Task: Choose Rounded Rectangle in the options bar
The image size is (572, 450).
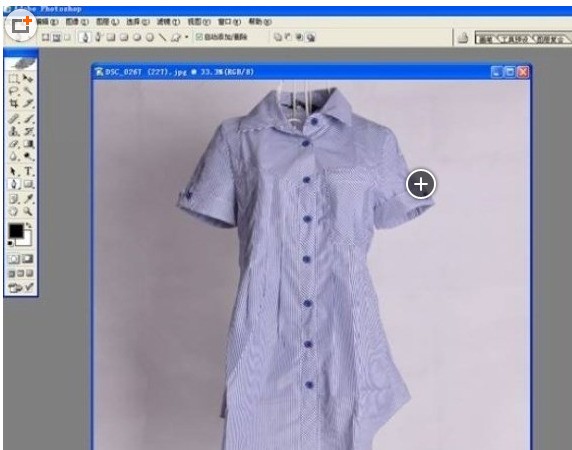Action: coord(124,37)
